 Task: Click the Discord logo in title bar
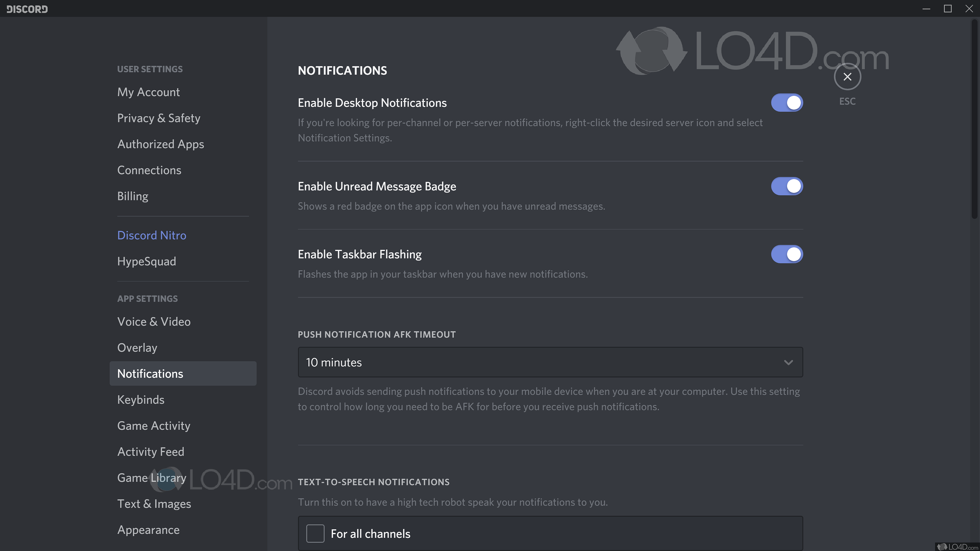pyautogui.click(x=27, y=9)
